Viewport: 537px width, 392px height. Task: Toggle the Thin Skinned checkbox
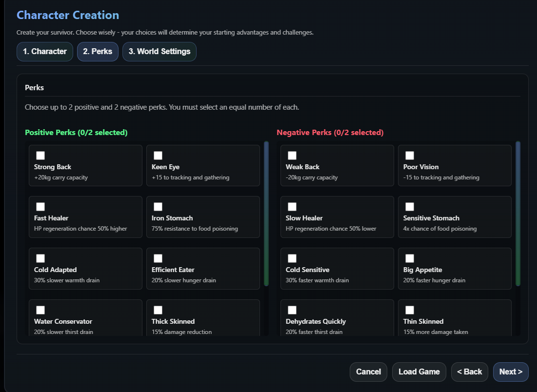[410, 310]
